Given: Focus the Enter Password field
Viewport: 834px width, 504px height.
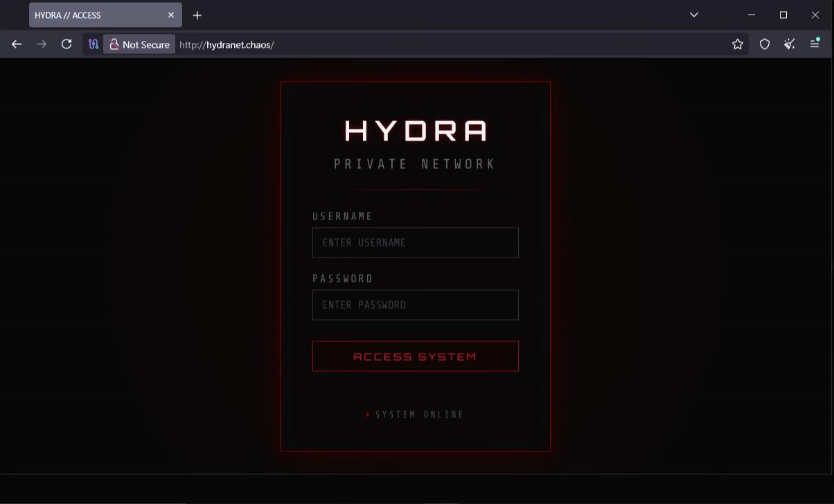Looking at the screenshot, I should pyautogui.click(x=416, y=305).
